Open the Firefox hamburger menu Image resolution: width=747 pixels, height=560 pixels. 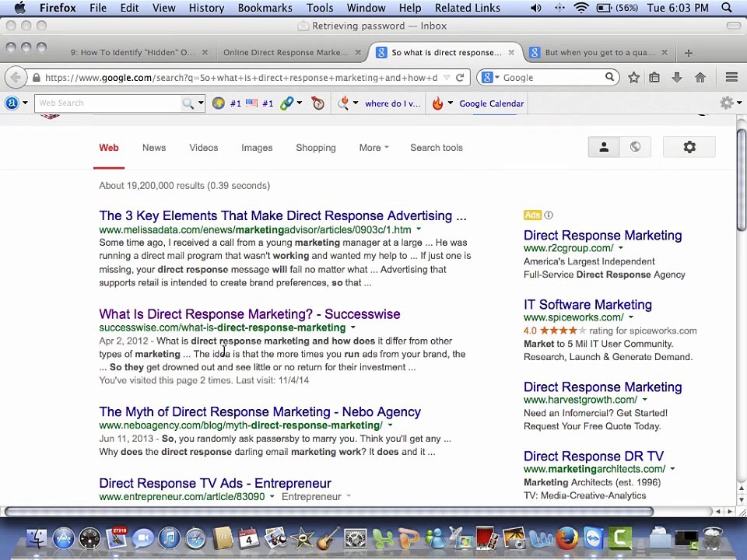click(x=731, y=77)
